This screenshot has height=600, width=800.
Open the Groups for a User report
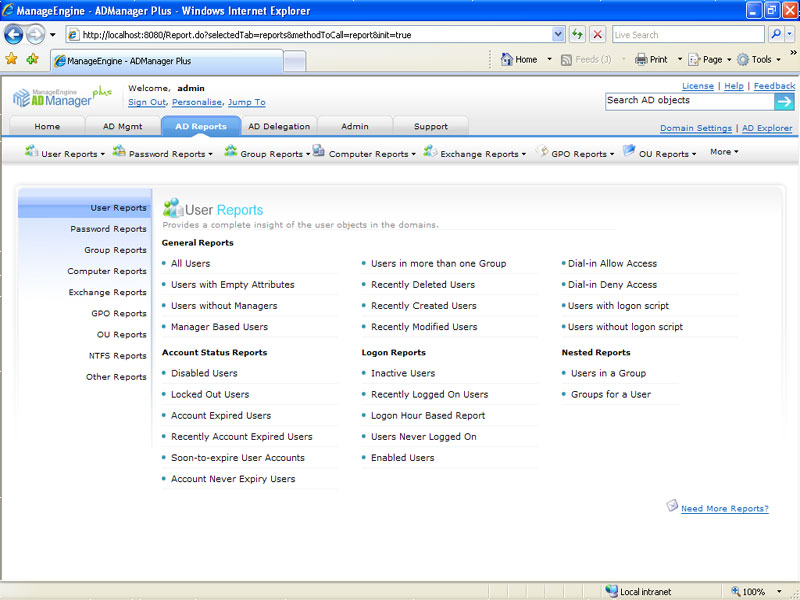611,394
